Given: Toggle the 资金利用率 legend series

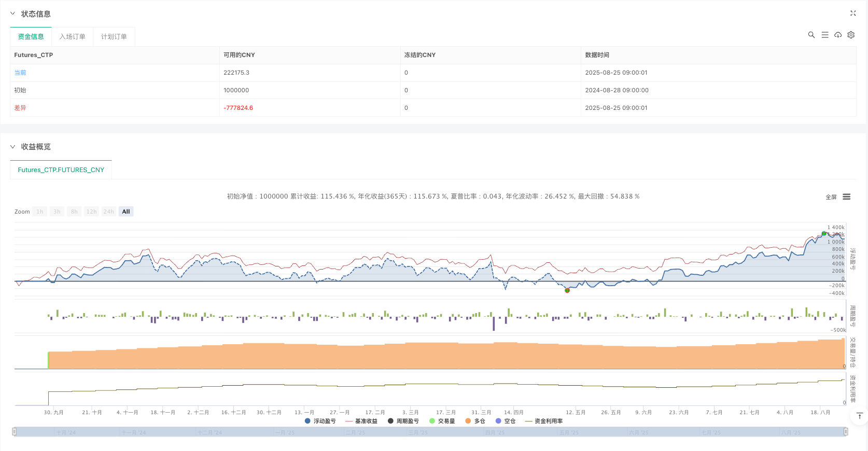Looking at the screenshot, I should tap(544, 421).
